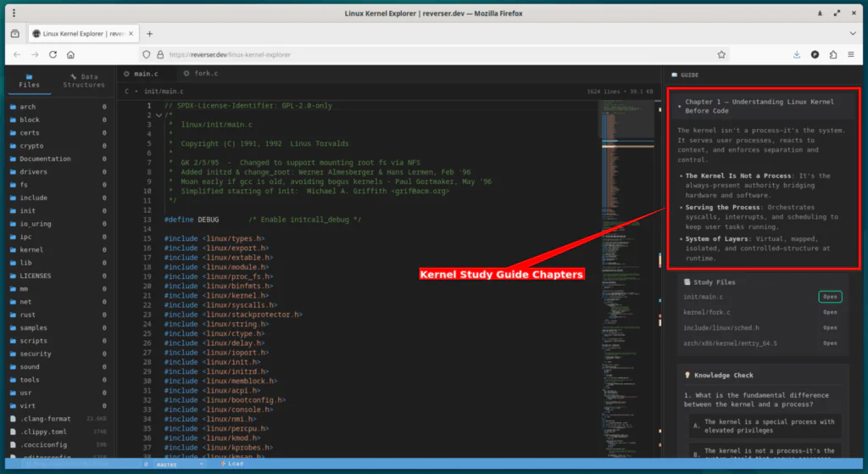Viewport: 868px width, 474px height.
Task: Open the Firefox hamburger application menu
Action: point(852,54)
